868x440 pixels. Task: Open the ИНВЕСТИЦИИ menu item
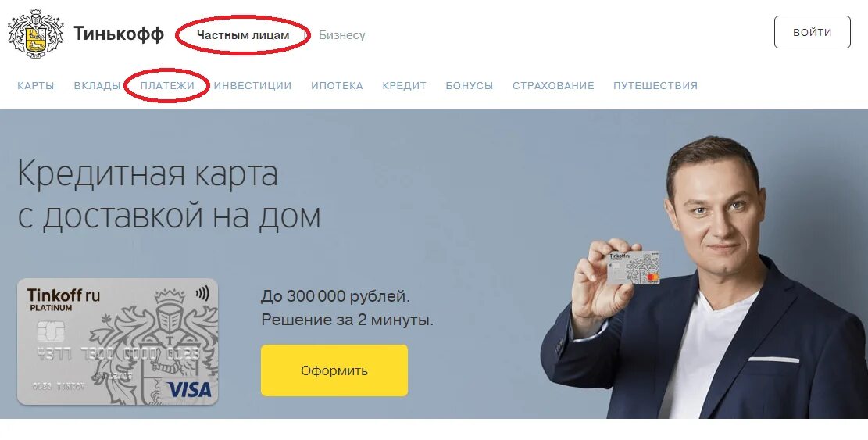252,86
